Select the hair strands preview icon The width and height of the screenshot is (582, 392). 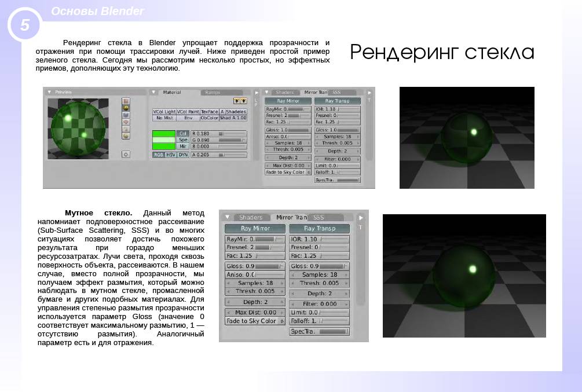[126, 129]
